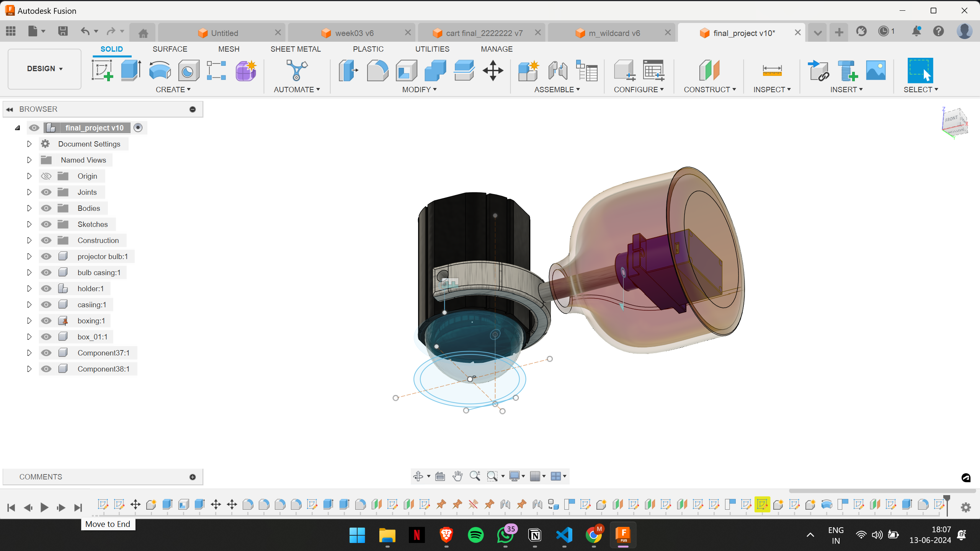Open the CREATE dropdown menu
The width and height of the screenshot is (980, 551).
173,90
